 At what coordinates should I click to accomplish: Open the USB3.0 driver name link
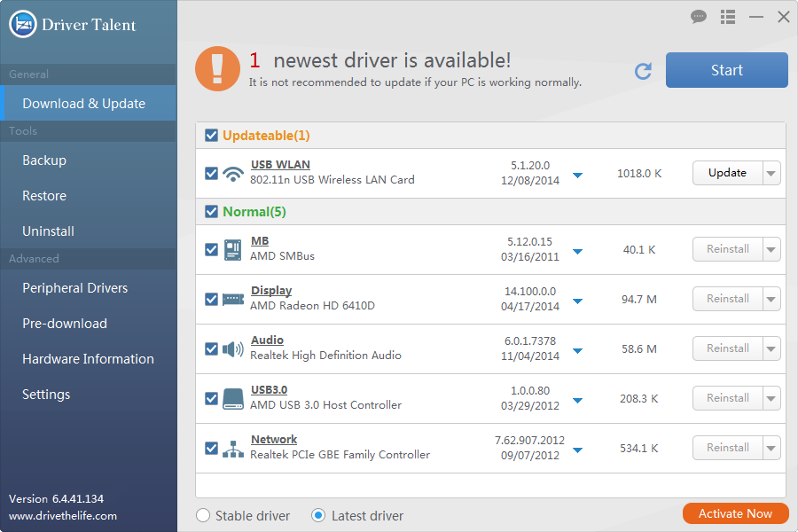pos(269,390)
